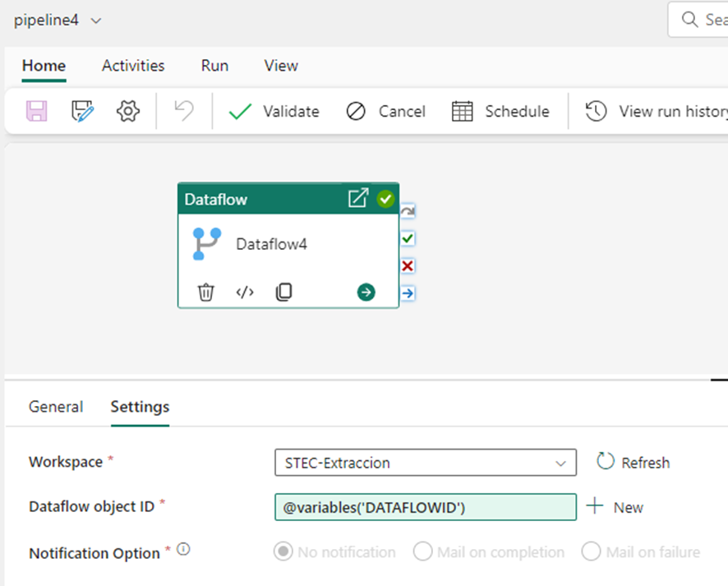Select Mail on completion radio button

coord(422,551)
